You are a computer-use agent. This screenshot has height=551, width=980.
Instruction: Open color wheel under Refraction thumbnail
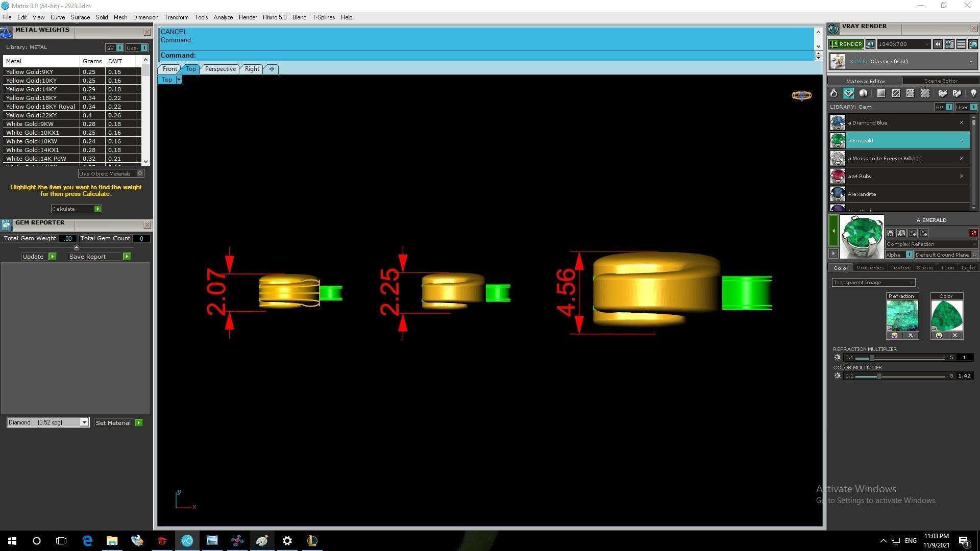[894, 336]
